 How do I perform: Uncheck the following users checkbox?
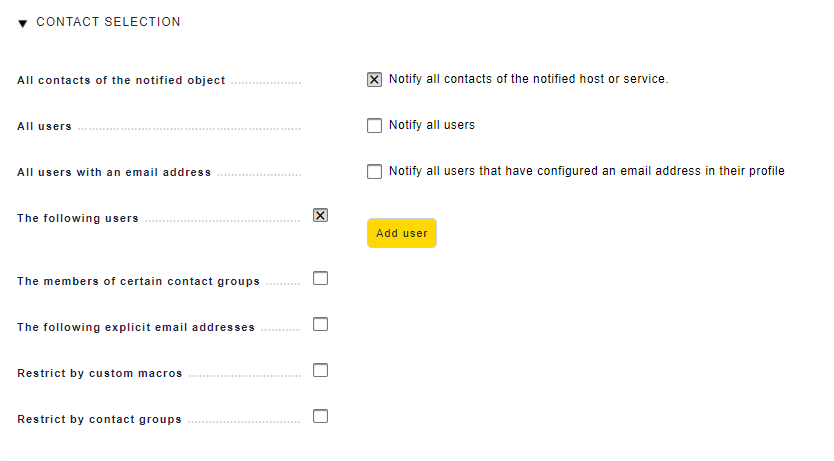coord(320,215)
